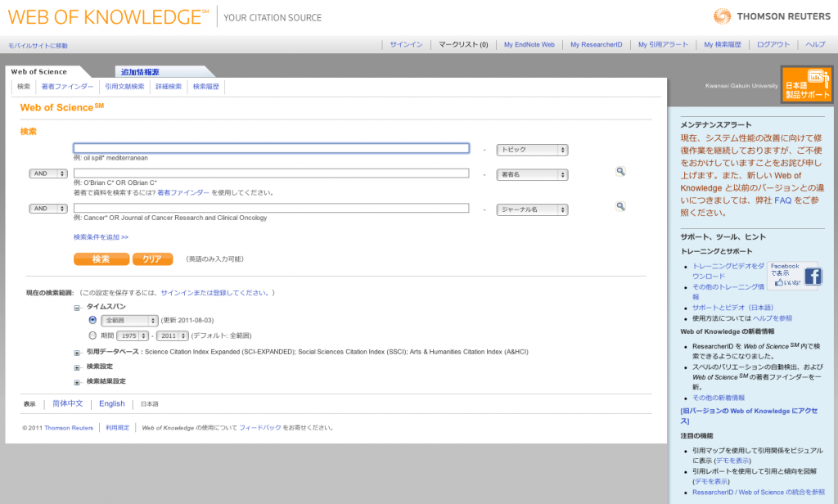Open the 著者ファインダー sub-tab
Viewport: 838px width, 504px height.
(x=67, y=87)
